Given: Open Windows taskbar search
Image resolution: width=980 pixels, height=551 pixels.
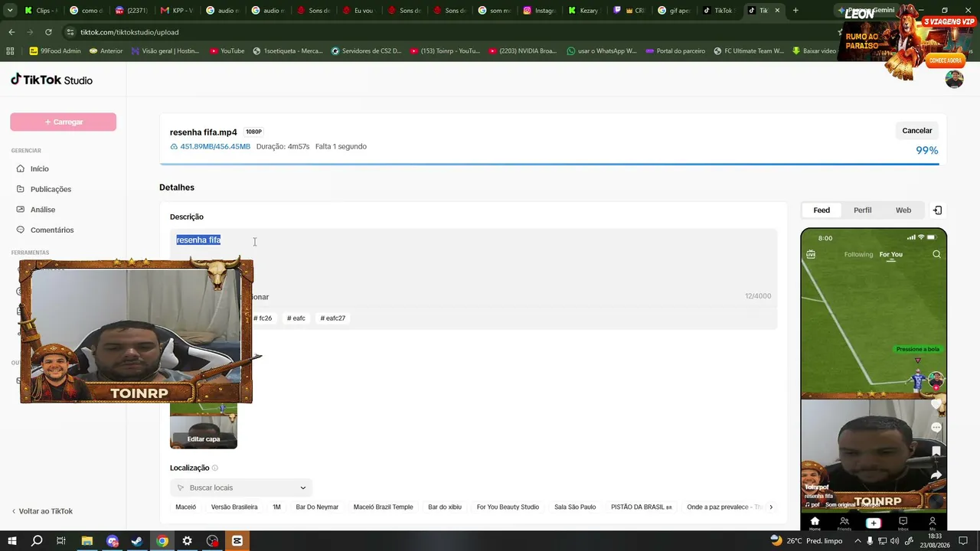Looking at the screenshot, I should (36, 541).
